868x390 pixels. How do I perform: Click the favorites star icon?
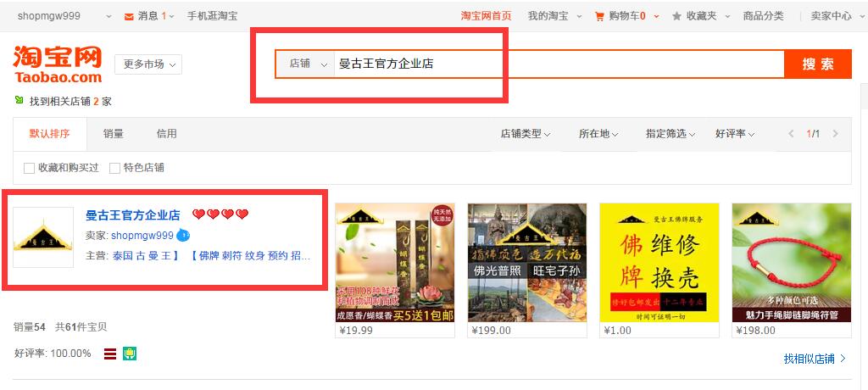(x=676, y=17)
